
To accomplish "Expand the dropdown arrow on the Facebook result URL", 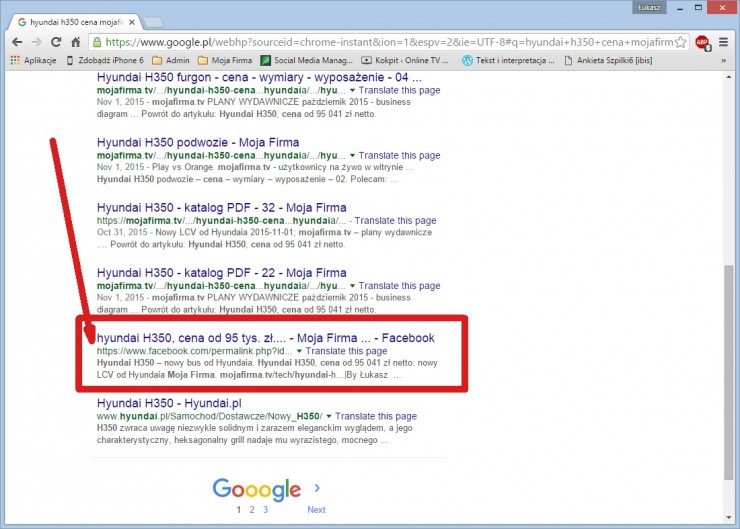I will click(299, 351).
